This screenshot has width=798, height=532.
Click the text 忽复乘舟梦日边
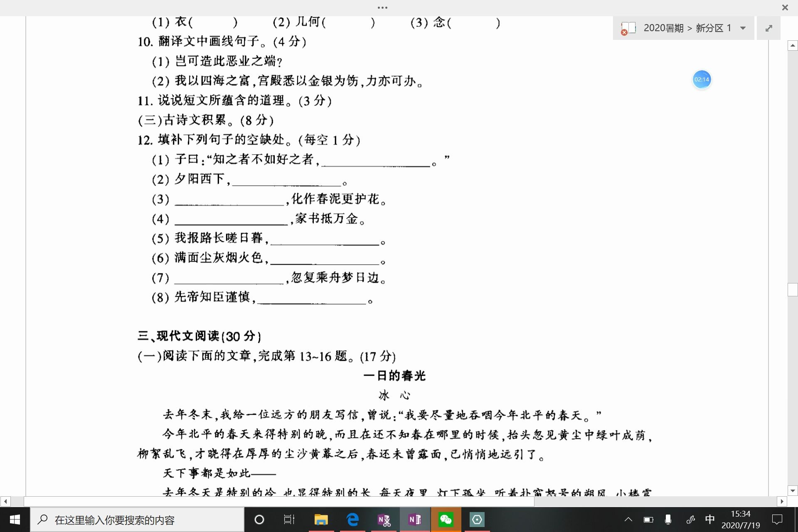tap(335, 278)
